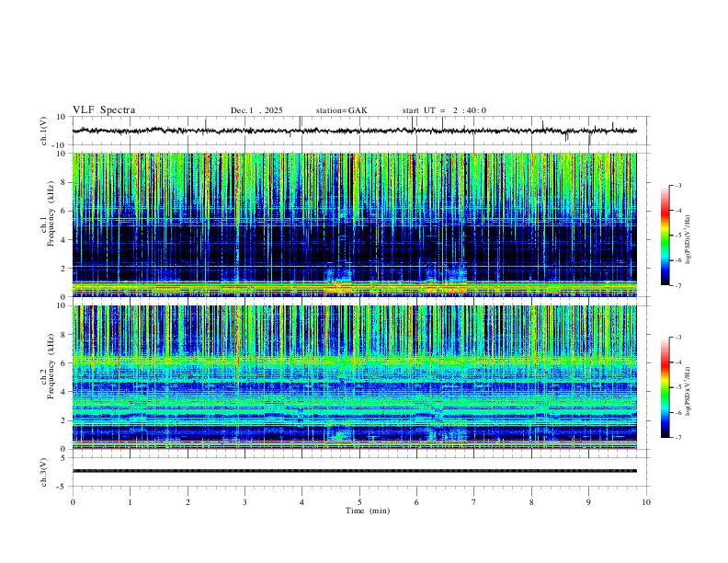Viewport: 728px width, 563px height.
Task: Click the "ch.3(V)" vertical axis label
Action: coord(44,472)
